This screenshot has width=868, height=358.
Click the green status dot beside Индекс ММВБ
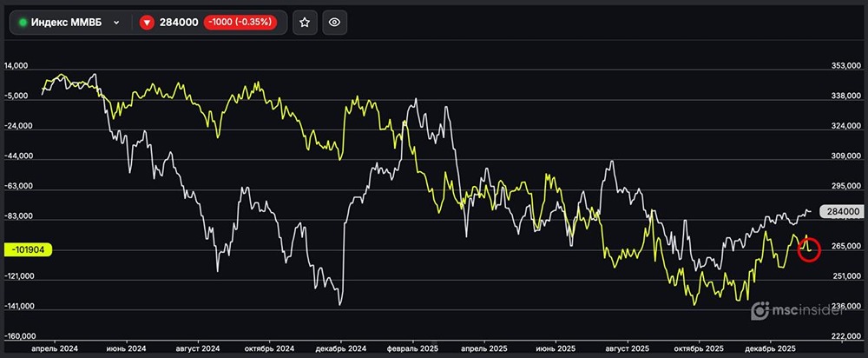coord(23,23)
